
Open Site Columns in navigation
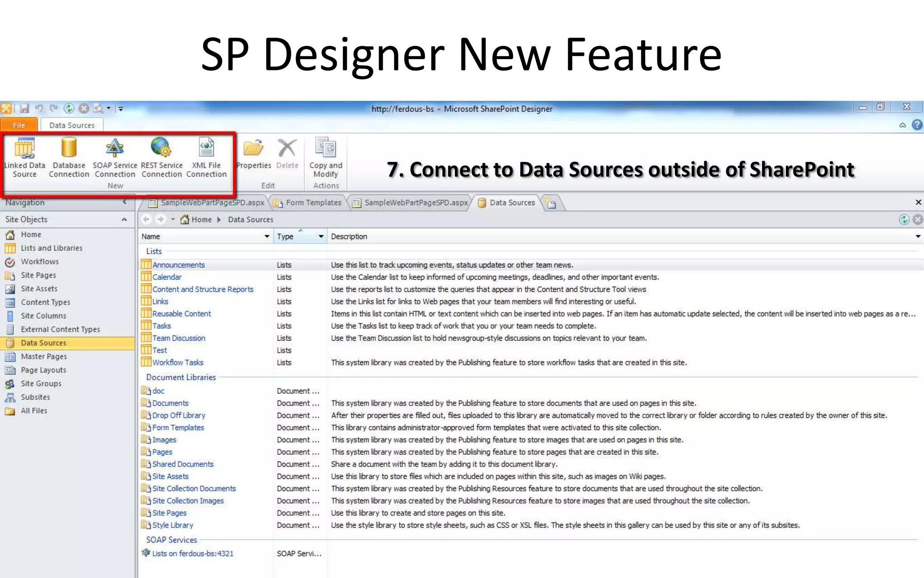coord(43,316)
